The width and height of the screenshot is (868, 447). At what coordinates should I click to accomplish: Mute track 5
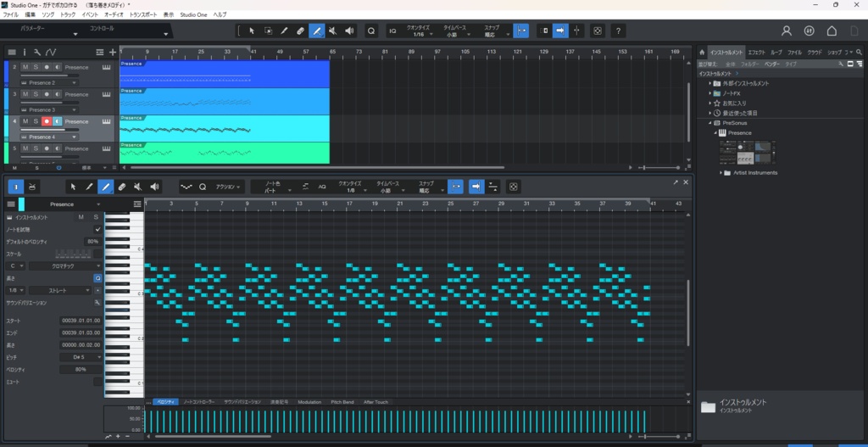tap(25, 148)
